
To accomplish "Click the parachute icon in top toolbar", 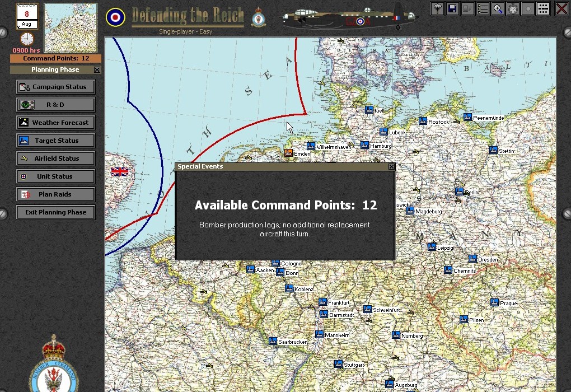I will coord(437,8).
